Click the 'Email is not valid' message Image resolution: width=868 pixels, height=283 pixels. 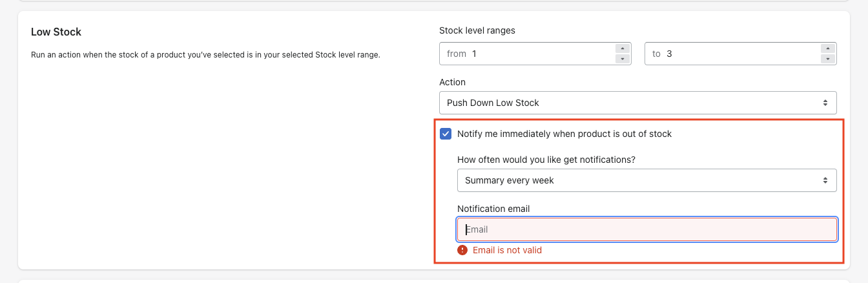(507, 250)
